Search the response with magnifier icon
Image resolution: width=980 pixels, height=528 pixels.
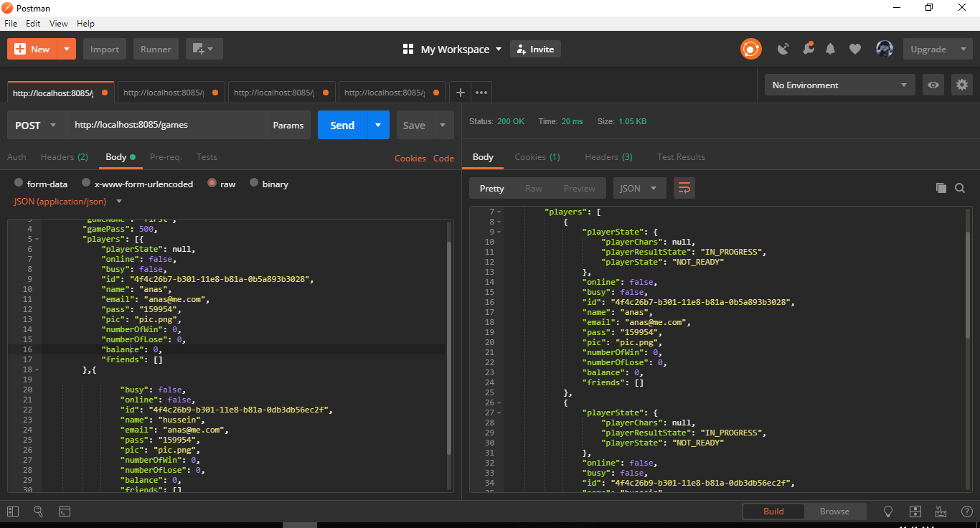[960, 188]
